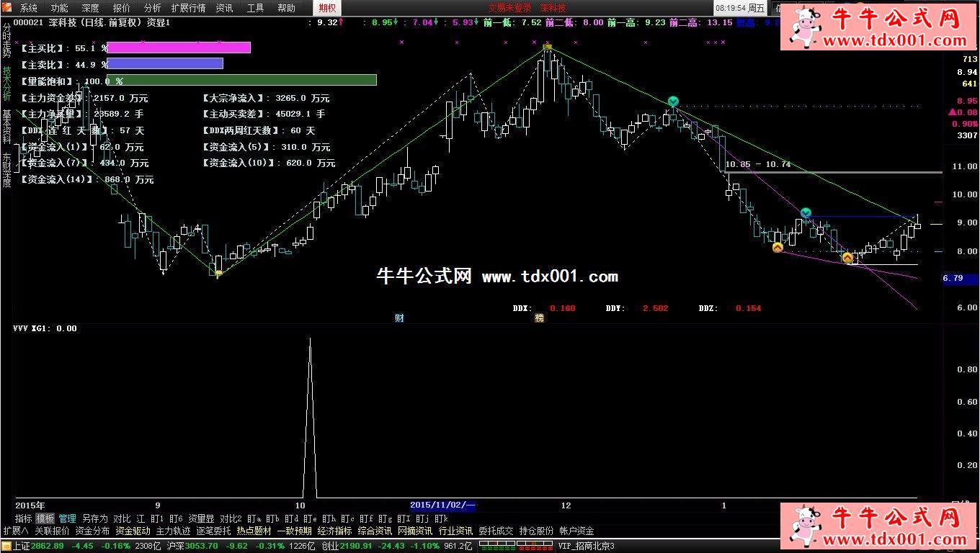Click the yellow marker at the chart's highest peak

(548, 48)
